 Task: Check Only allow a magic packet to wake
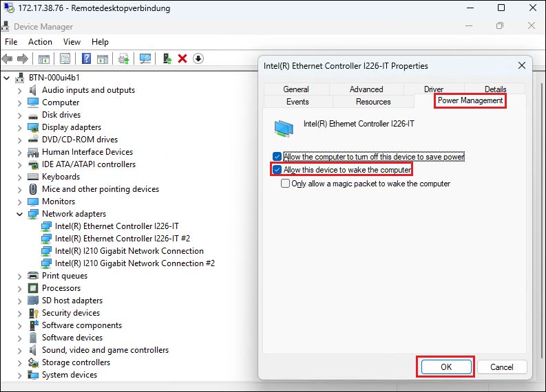285,184
